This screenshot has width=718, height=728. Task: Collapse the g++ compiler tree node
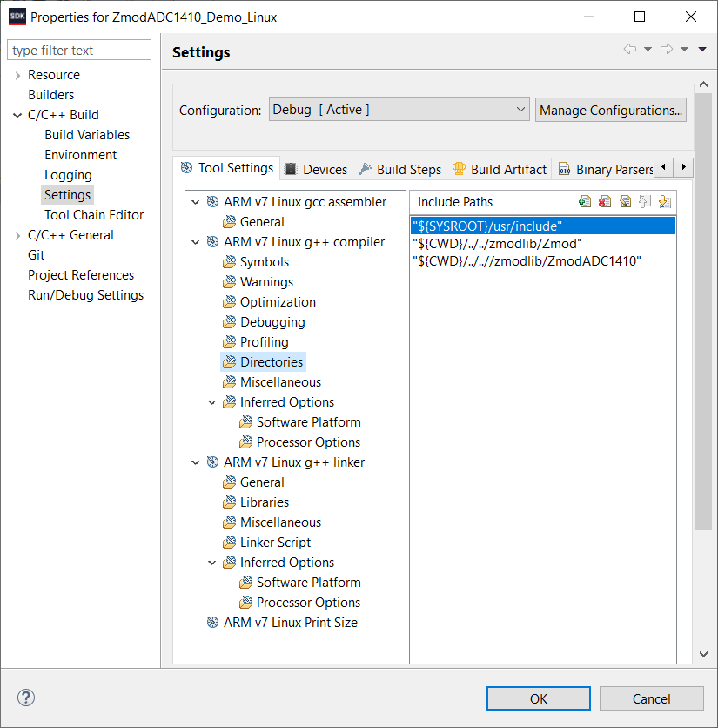[196, 242]
